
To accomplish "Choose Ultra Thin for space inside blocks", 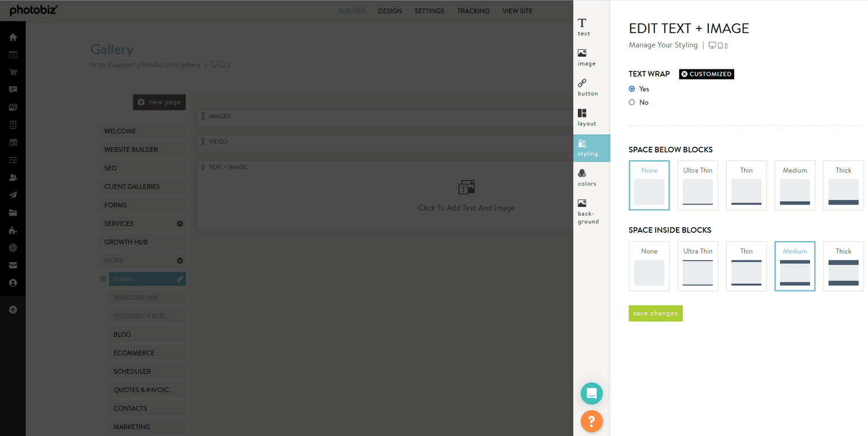I will point(697,266).
